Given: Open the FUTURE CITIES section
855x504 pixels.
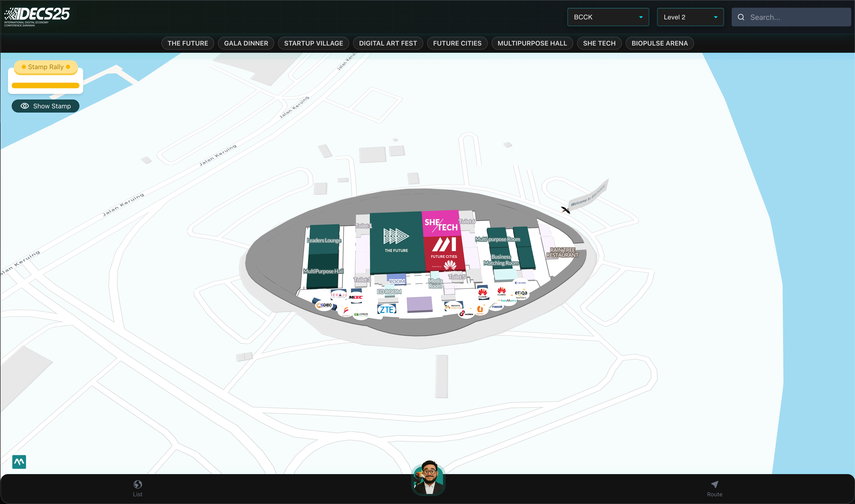Looking at the screenshot, I should click(457, 43).
